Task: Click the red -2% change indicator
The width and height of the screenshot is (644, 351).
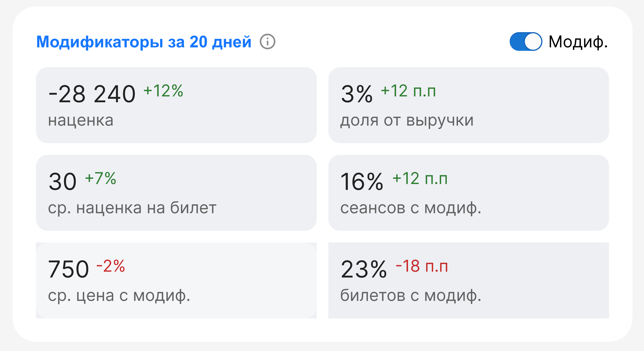Action: point(111,266)
